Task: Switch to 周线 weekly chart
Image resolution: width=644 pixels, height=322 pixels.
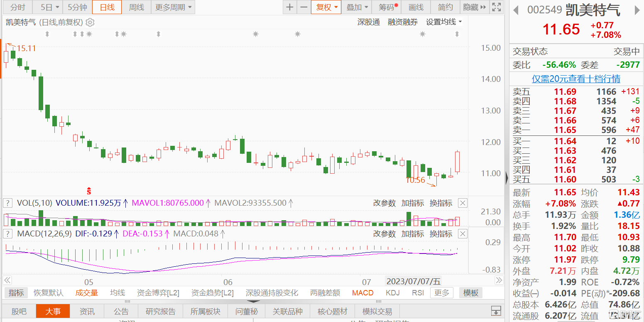Action: [x=136, y=7]
